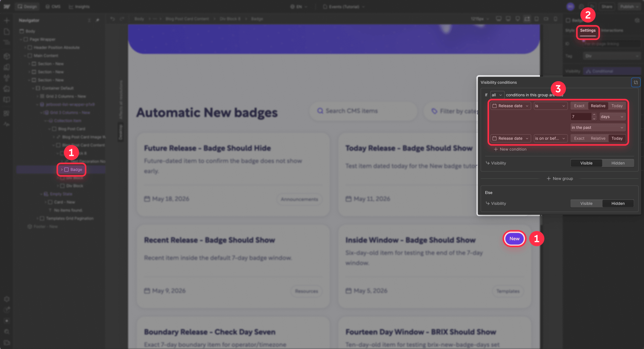644x349 pixels.
Task: Click the unlink icon in Visibility conditions
Action: 636,82
